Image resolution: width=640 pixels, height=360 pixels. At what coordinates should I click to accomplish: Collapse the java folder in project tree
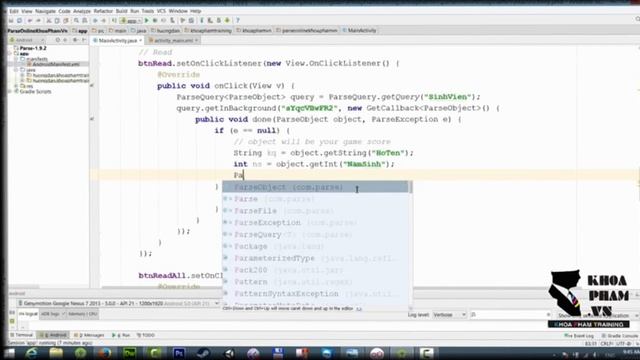pyautogui.click(x=17, y=70)
